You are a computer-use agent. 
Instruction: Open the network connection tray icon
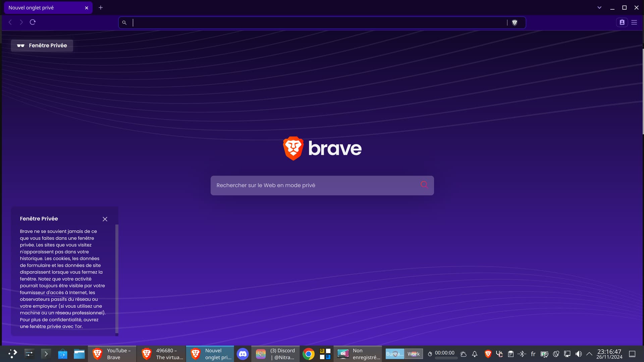pyautogui.click(x=567, y=354)
